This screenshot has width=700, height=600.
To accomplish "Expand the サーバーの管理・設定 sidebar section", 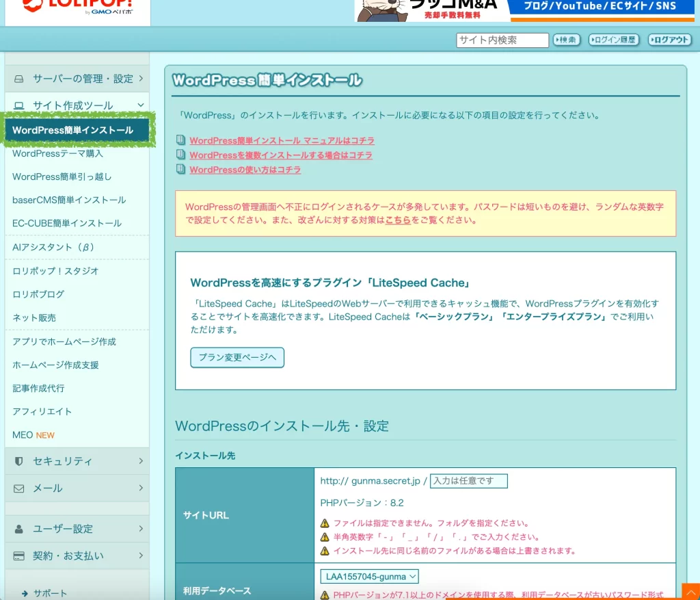I will pyautogui.click(x=140, y=79).
